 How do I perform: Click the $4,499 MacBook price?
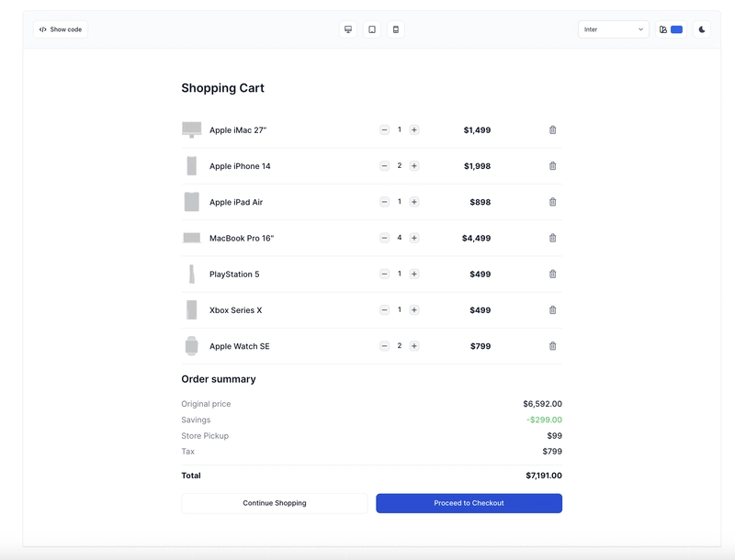(476, 239)
